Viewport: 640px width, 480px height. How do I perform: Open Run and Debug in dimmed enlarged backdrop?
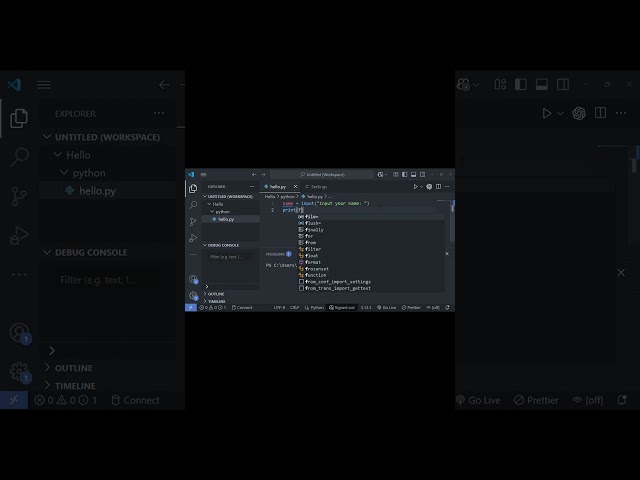coord(18,236)
